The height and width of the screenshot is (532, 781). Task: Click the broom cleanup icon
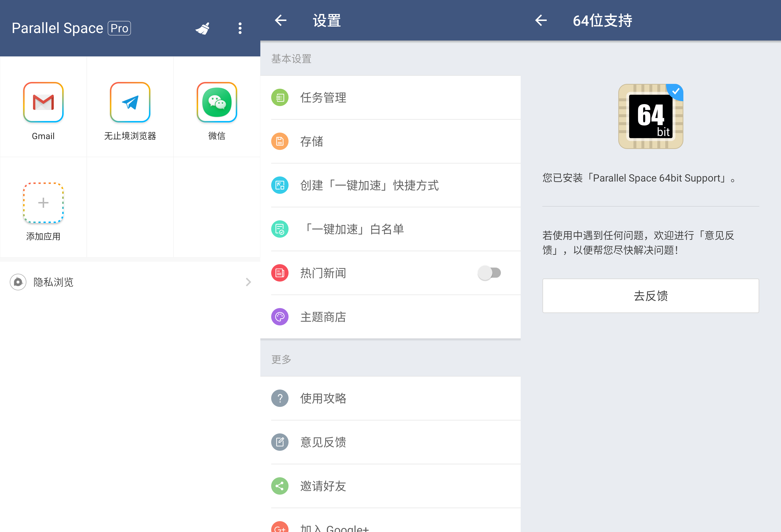pyautogui.click(x=203, y=29)
